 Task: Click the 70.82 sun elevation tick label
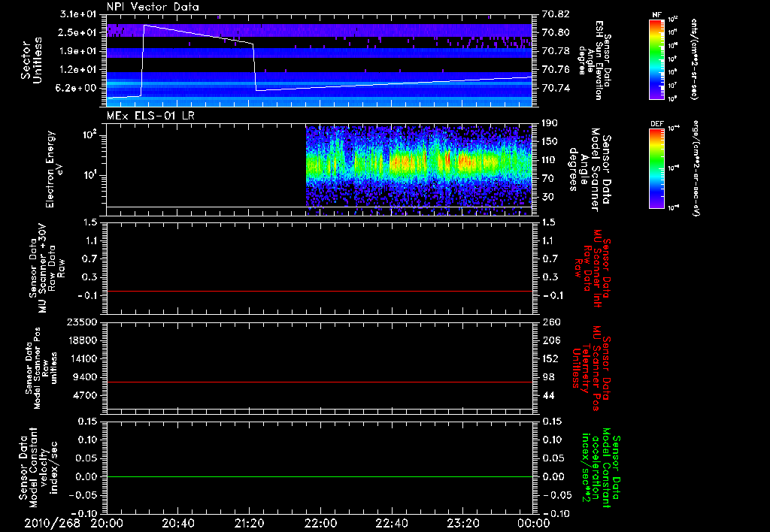(555, 14)
